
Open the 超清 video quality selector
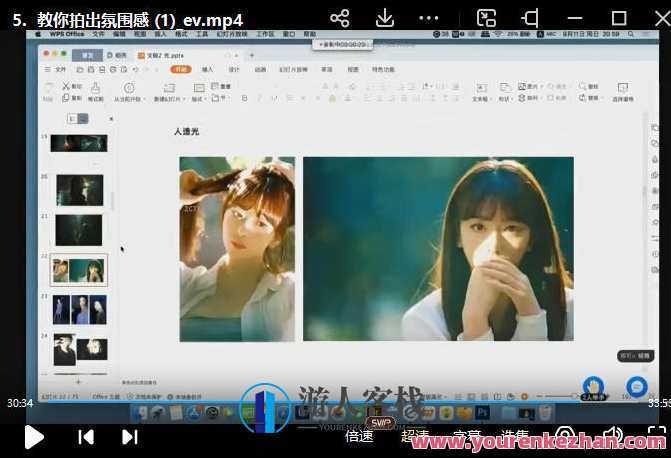[414, 437]
